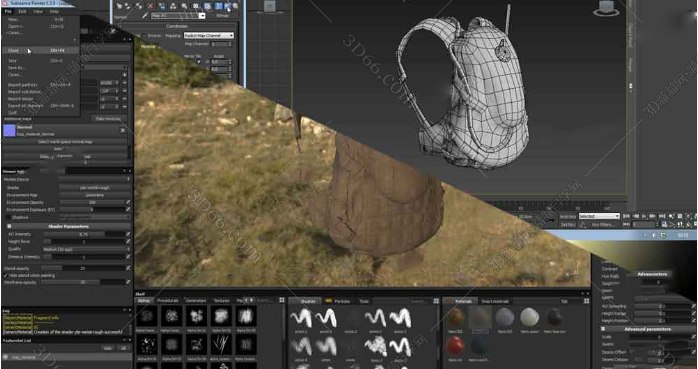Click the blue Normal map swatch thumbnail
This screenshot has height=369, width=698.
[9, 130]
